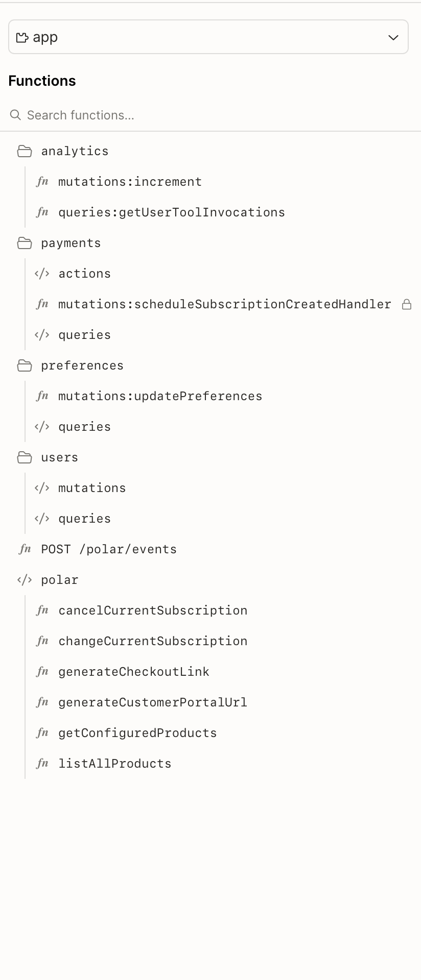Select the POST /polar/events HTTP action
Viewport: 421px width, 980px height.
tap(108, 549)
